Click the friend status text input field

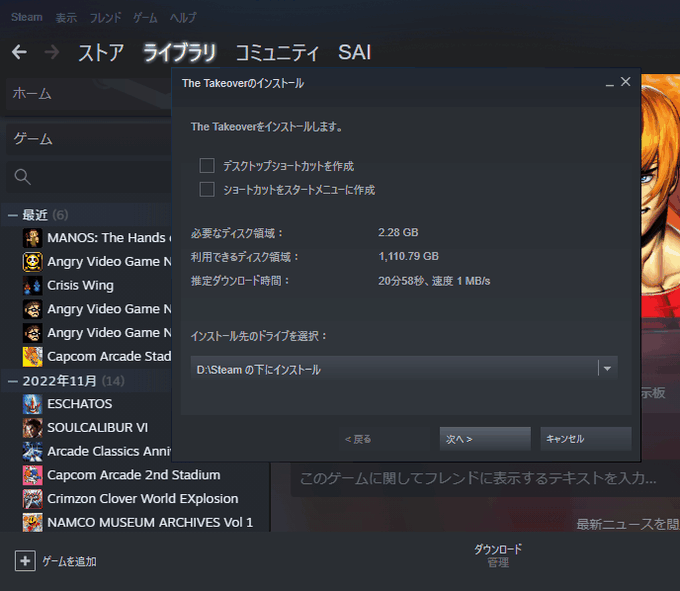tap(485, 479)
